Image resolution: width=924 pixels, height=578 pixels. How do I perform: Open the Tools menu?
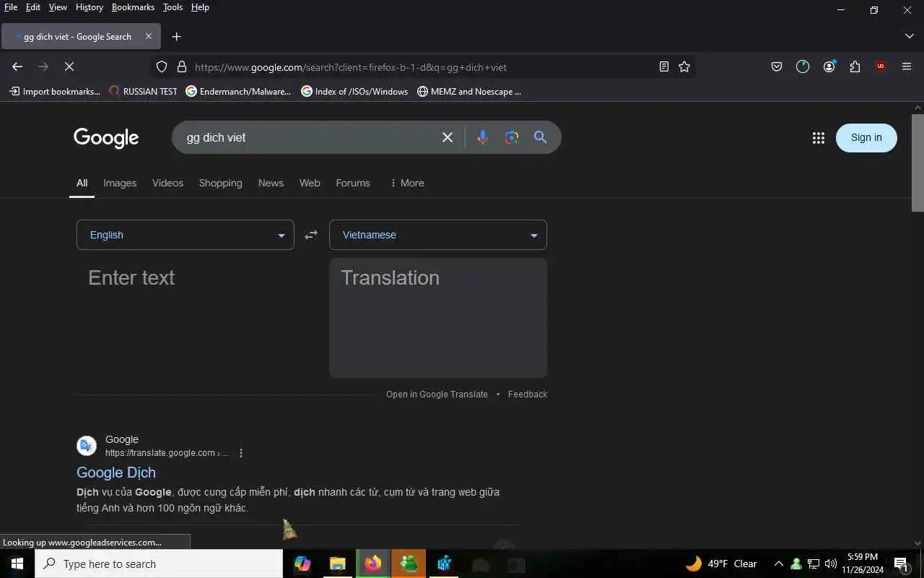173,7
